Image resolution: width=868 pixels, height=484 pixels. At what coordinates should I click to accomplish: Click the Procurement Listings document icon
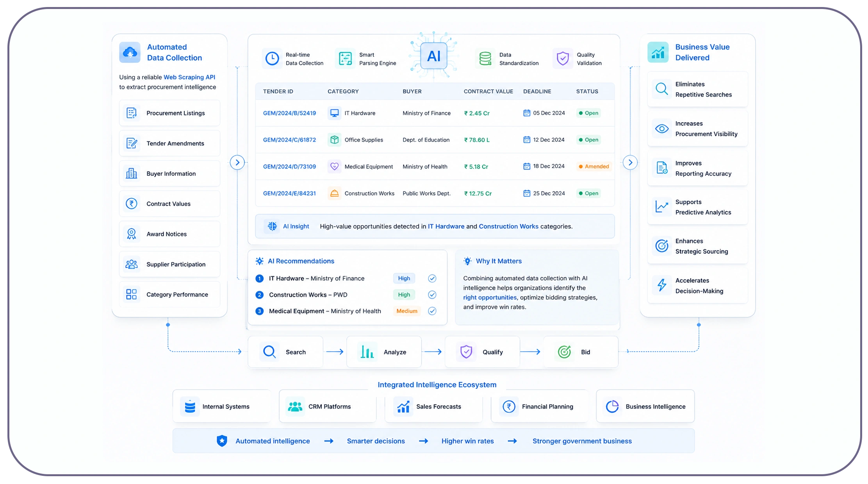click(132, 113)
